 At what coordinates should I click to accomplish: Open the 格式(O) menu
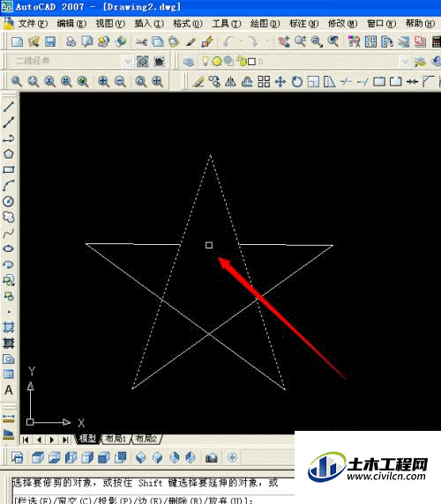pyautogui.click(x=188, y=24)
